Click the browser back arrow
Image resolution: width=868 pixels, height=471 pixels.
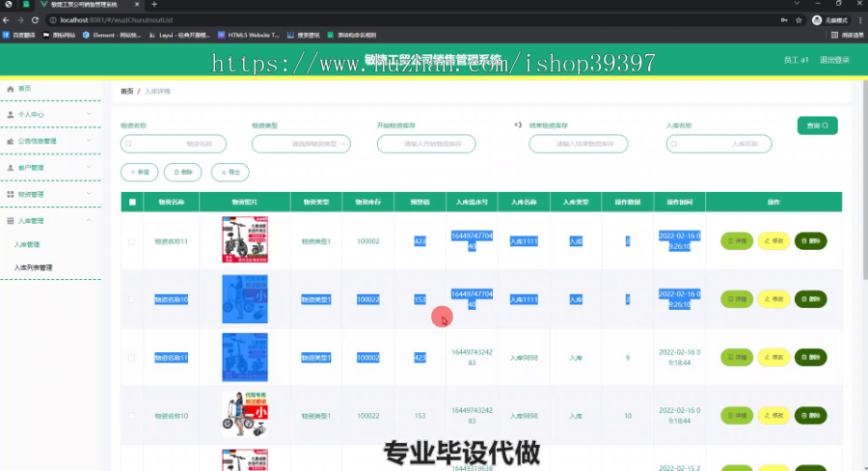[6, 20]
